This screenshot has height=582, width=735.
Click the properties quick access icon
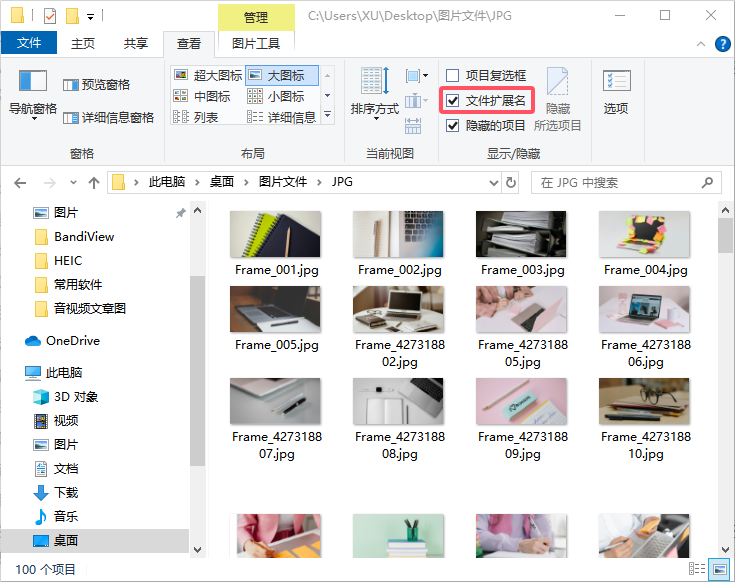coord(50,16)
